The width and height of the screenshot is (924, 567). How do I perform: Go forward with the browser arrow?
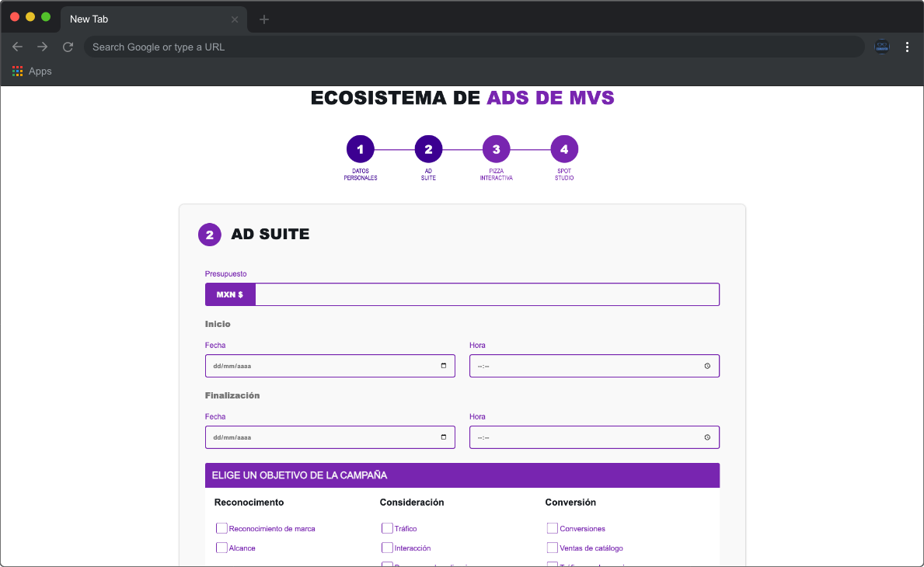(x=43, y=47)
